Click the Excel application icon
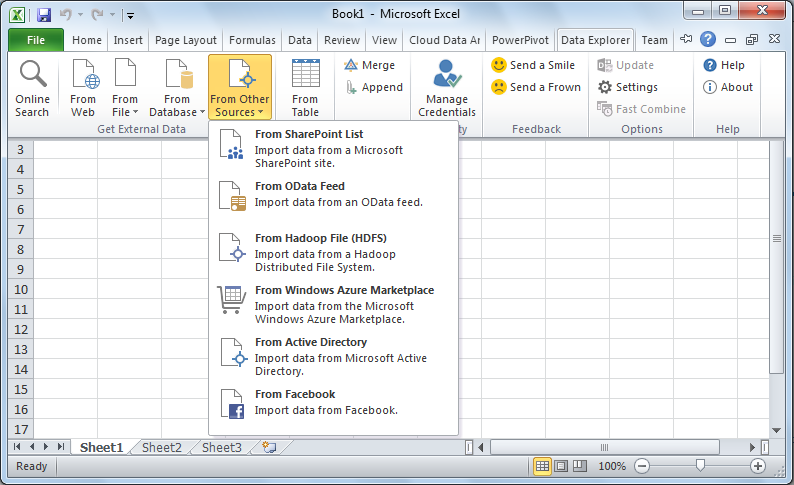The width and height of the screenshot is (794, 485). click(17, 15)
